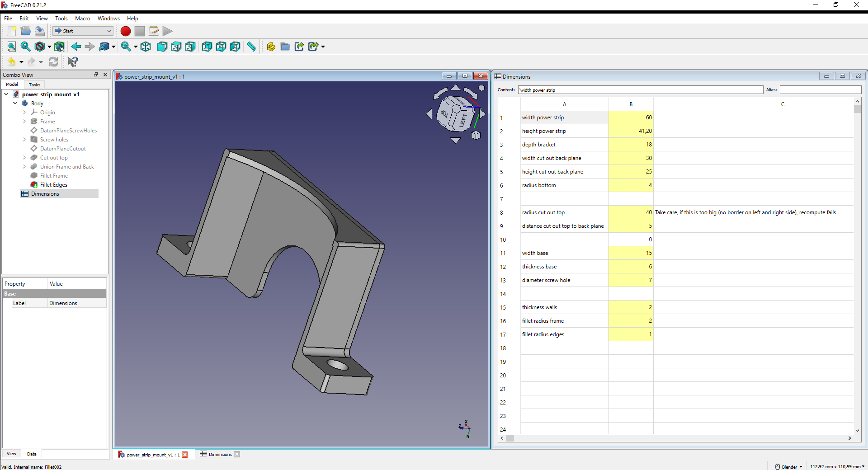This screenshot has width=868, height=470.
Task: Go forward with the green right arrow
Action: click(90, 47)
